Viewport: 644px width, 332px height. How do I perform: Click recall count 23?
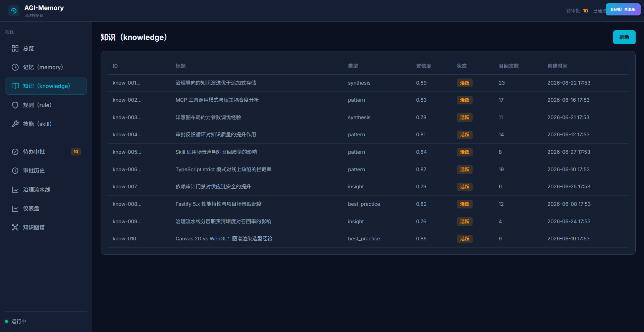501,83
